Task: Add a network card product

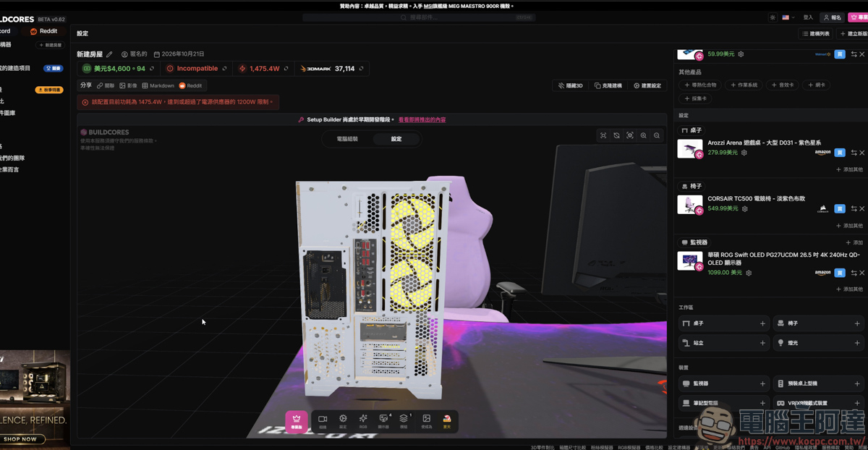Action: (x=815, y=85)
